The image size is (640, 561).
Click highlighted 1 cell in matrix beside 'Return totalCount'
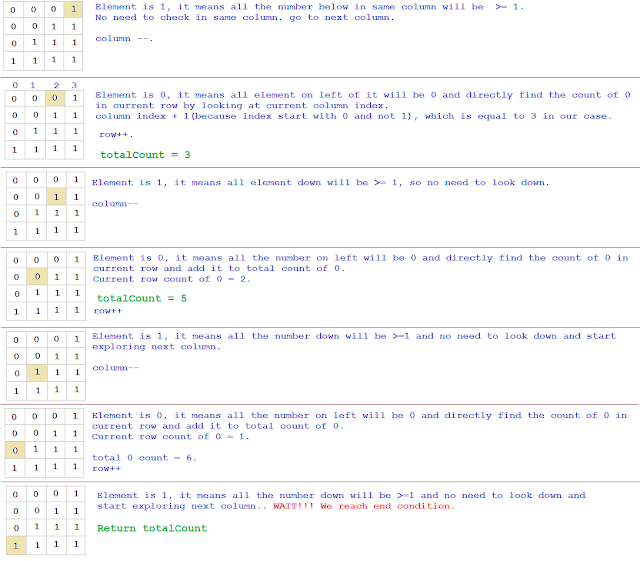click(16, 546)
